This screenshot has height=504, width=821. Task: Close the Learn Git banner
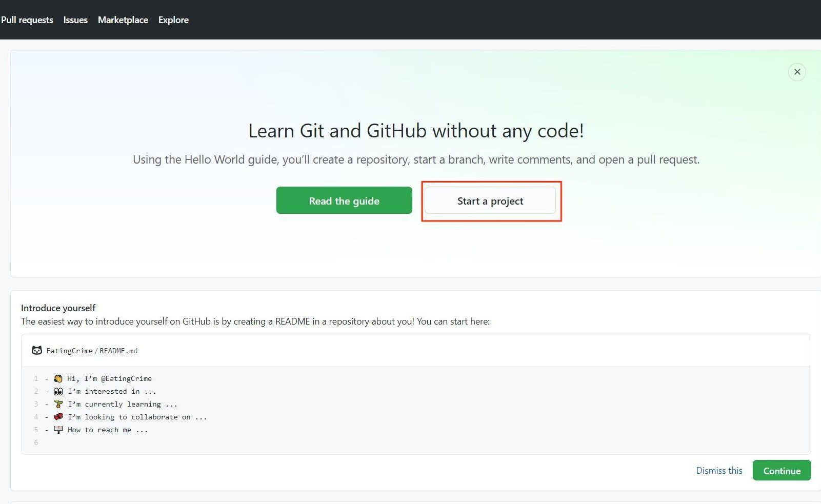coord(797,72)
